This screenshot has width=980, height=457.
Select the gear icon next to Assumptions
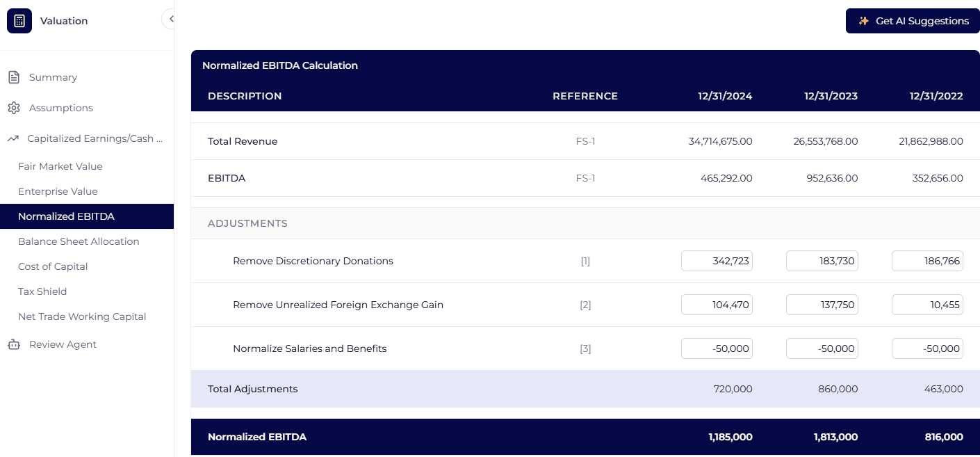(12, 108)
